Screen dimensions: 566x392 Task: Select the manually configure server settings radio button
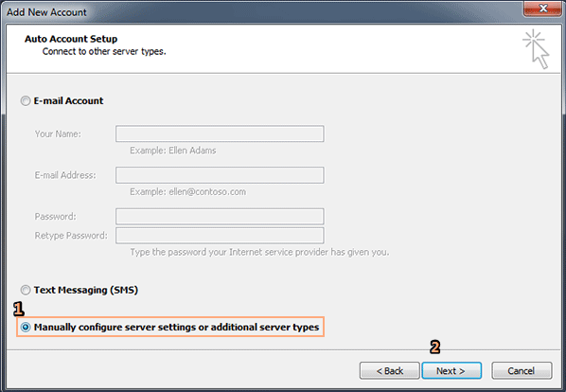click(x=26, y=327)
